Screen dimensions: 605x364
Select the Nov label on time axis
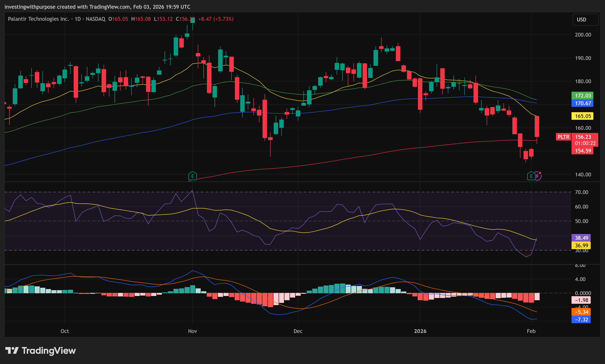192,331
